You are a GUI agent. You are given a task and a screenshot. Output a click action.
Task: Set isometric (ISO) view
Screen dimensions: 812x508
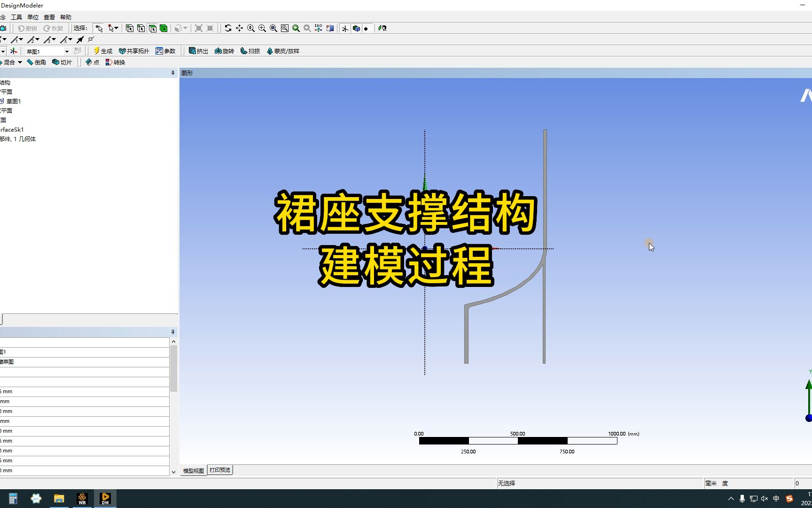point(318,28)
